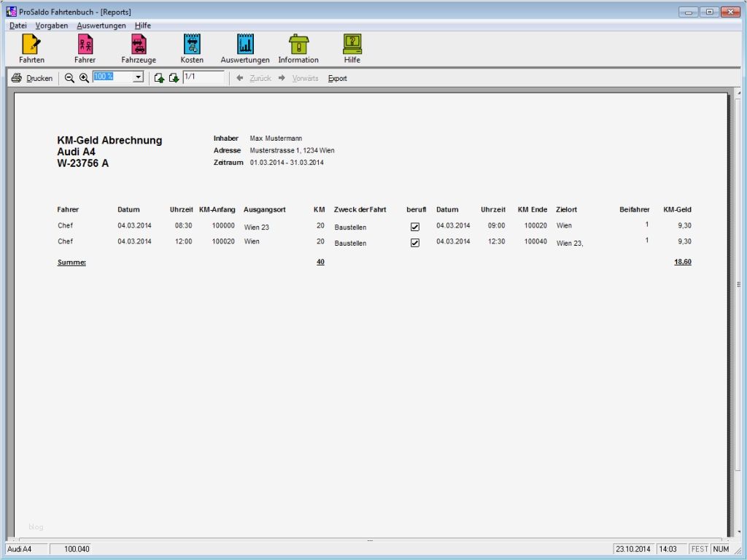Click the ProSaldo application icon in title bar
The height and width of the screenshot is (560, 747).
11,12
